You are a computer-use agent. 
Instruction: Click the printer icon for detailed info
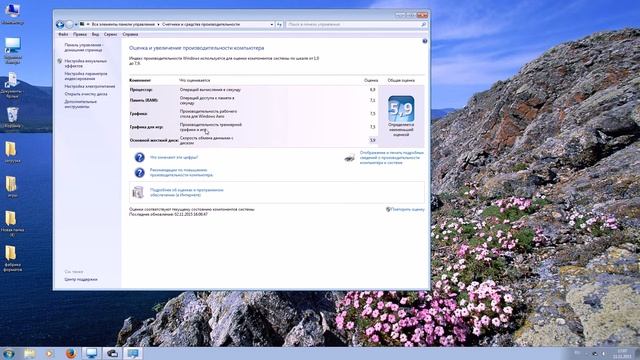[349, 158]
